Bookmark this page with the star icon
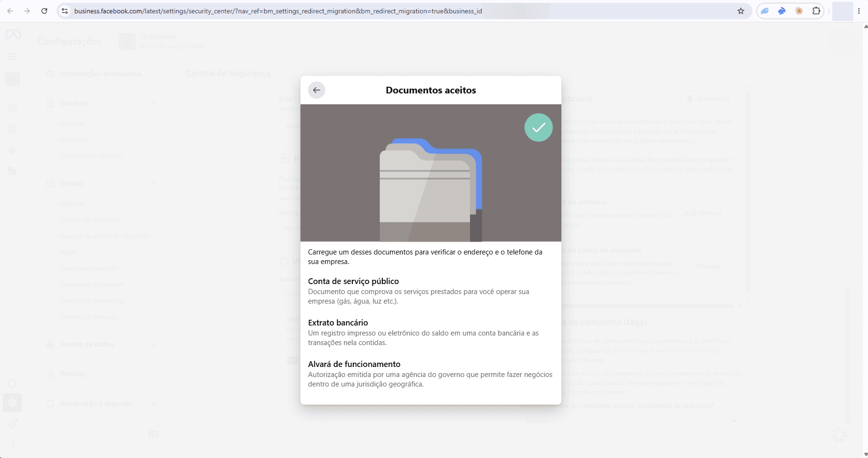The height and width of the screenshot is (458, 868). point(741,11)
